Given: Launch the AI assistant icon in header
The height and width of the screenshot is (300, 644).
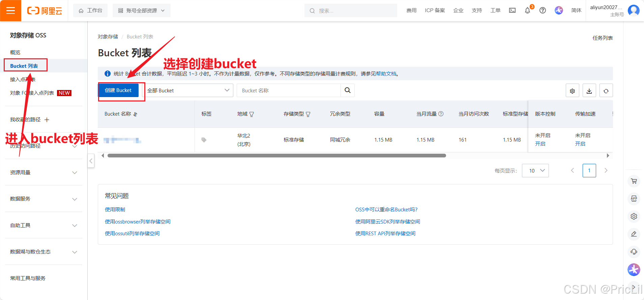Looking at the screenshot, I should [x=559, y=10].
